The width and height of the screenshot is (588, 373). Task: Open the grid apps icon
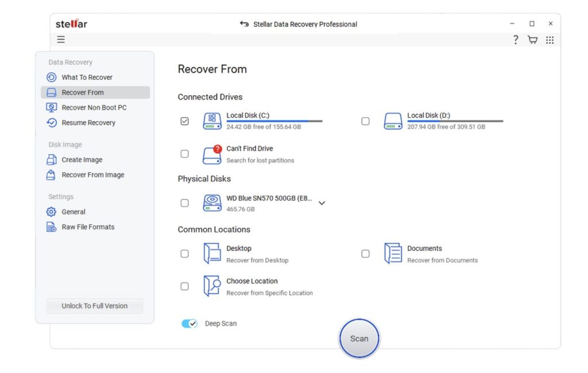550,40
